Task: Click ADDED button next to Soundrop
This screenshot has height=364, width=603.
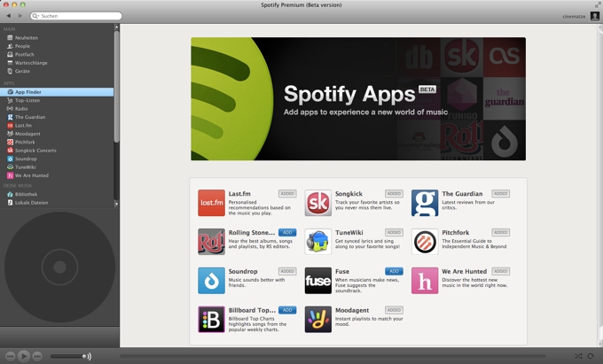Action: click(287, 271)
